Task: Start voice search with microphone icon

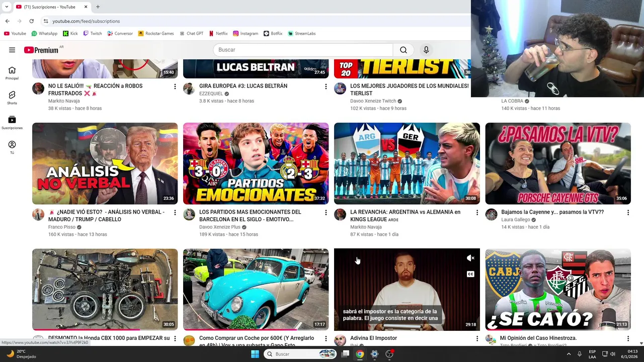Action: (426, 50)
